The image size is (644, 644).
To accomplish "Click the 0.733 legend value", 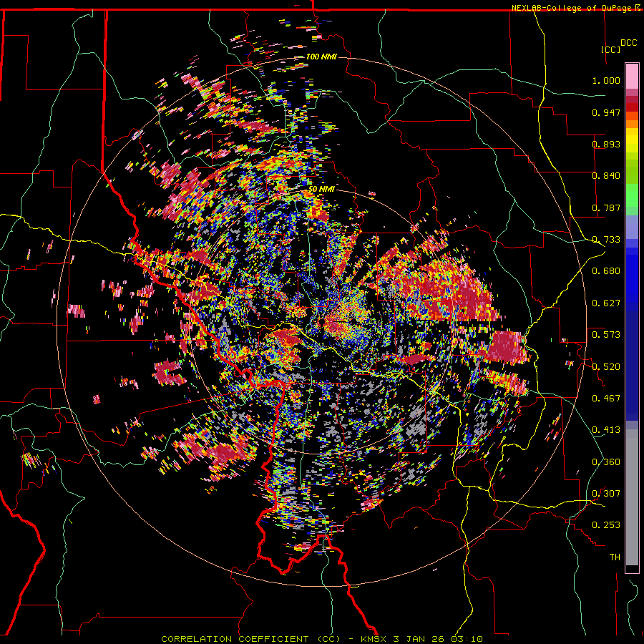I will pyautogui.click(x=606, y=240).
